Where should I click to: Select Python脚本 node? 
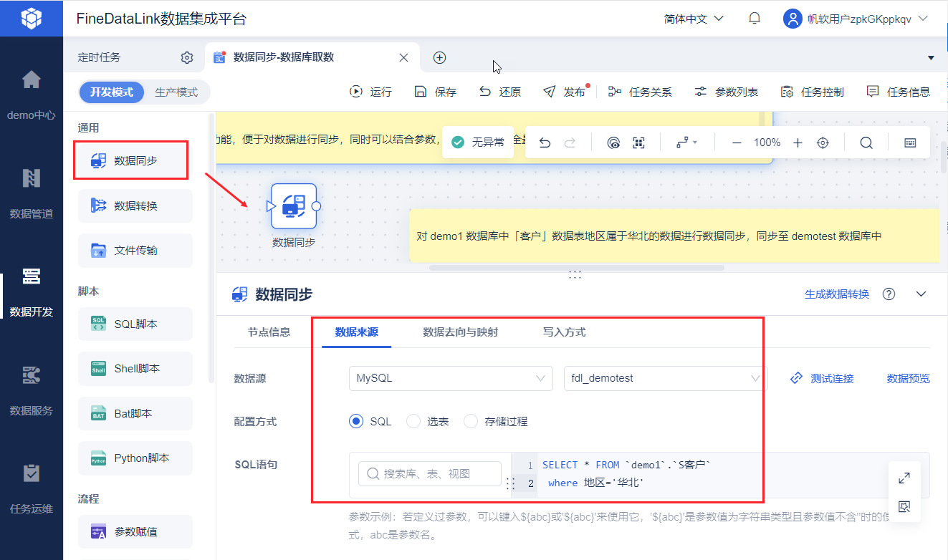pos(135,458)
